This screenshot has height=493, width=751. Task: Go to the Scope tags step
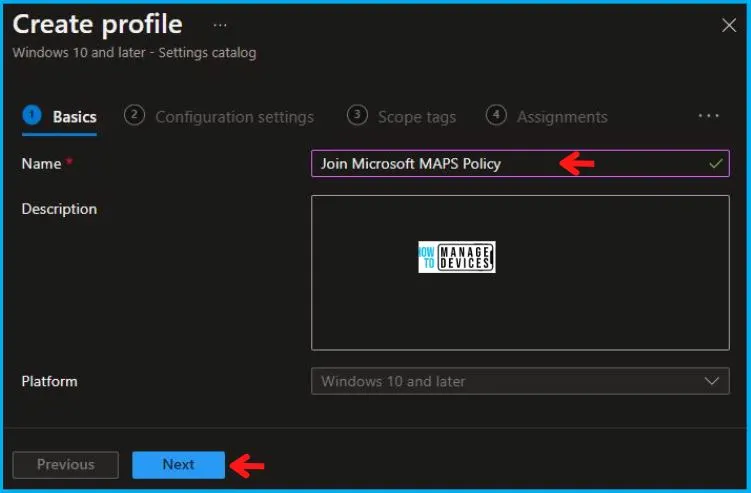(x=401, y=117)
